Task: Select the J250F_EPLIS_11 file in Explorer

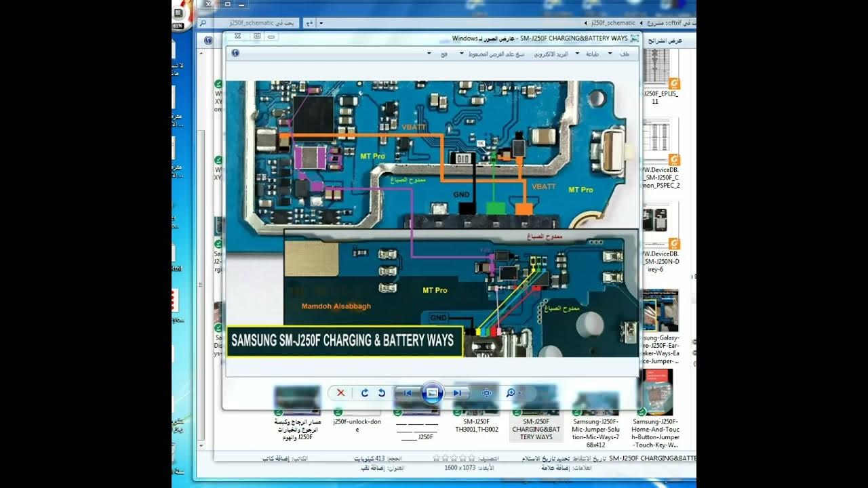Action: [659, 97]
